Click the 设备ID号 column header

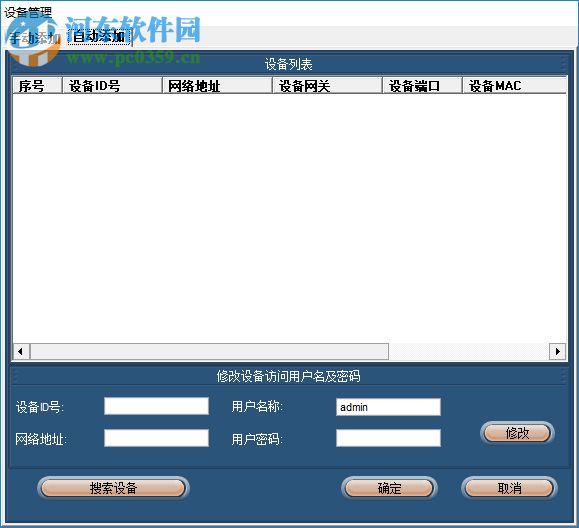coord(113,86)
